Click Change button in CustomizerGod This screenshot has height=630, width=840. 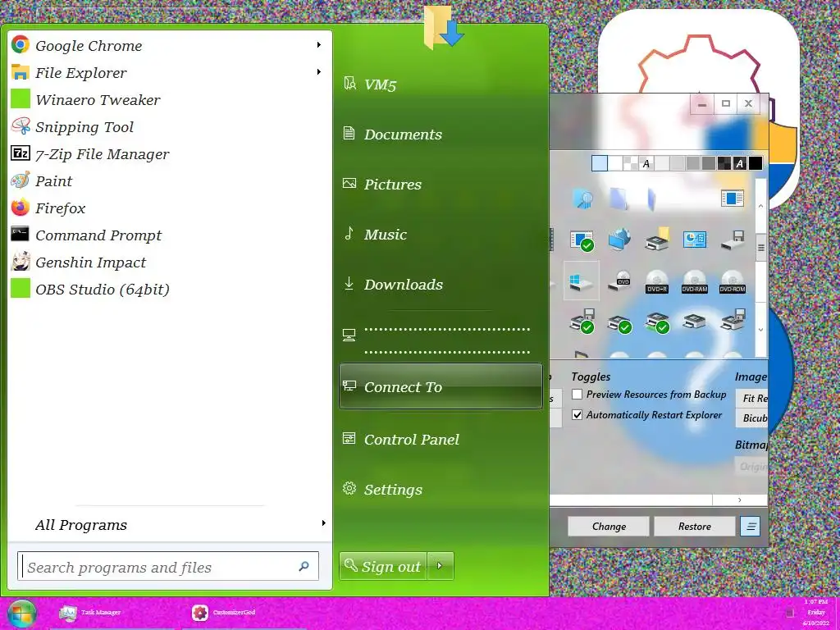[x=609, y=526]
